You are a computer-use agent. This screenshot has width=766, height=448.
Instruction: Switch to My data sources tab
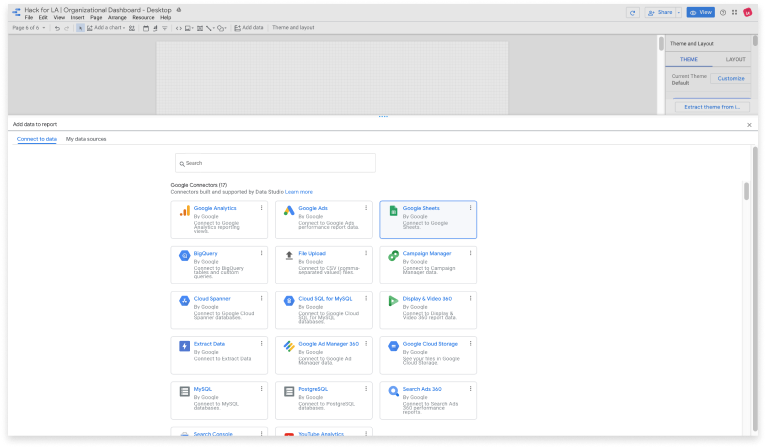(86, 139)
